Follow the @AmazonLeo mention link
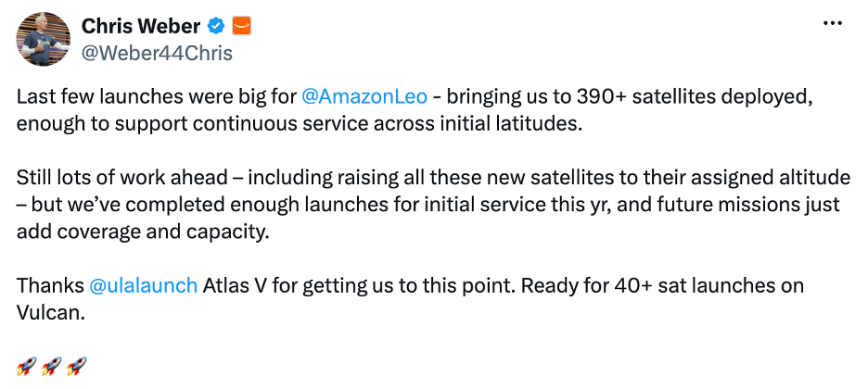Image resolution: width=868 pixels, height=389 pixels. tap(364, 96)
